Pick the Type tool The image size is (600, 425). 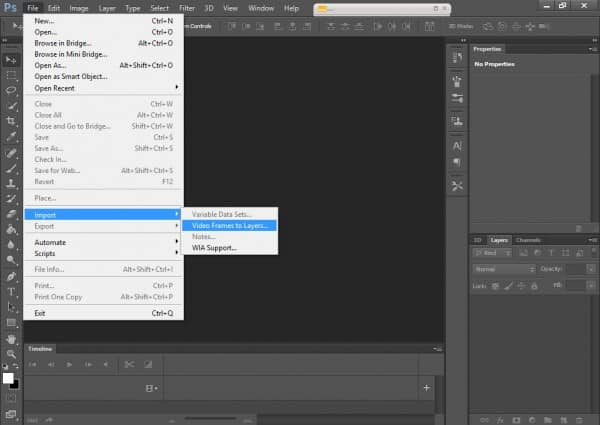click(11, 291)
